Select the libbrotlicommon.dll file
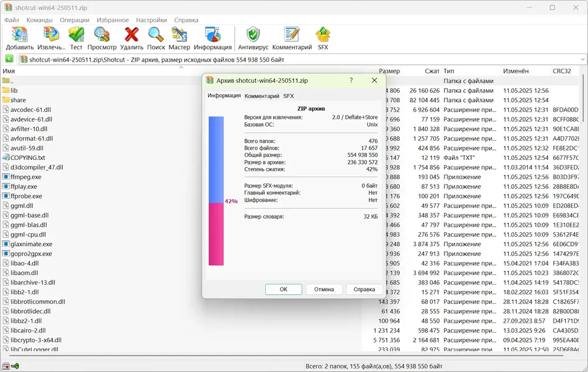588x372 pixels. [38, 301]
